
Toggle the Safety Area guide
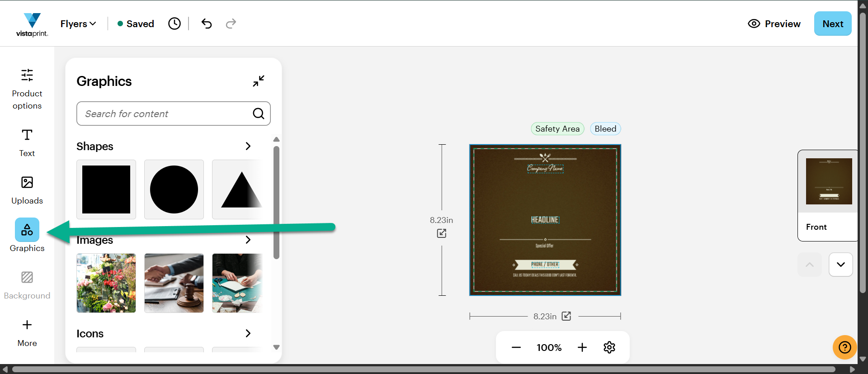(557, 129)
